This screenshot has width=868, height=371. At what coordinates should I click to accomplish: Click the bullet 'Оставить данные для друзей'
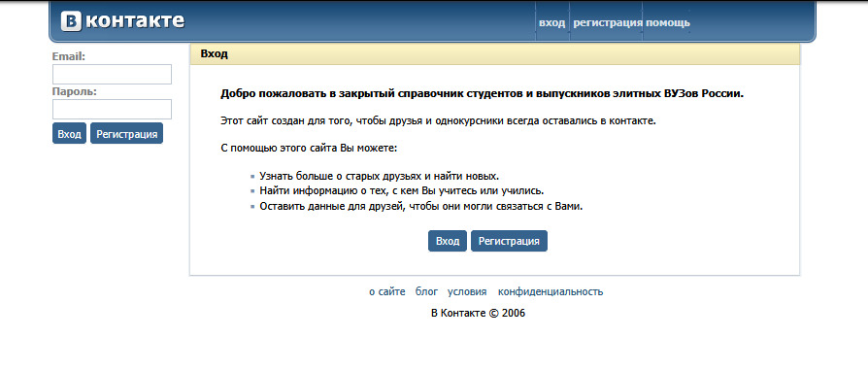(421, 207)
